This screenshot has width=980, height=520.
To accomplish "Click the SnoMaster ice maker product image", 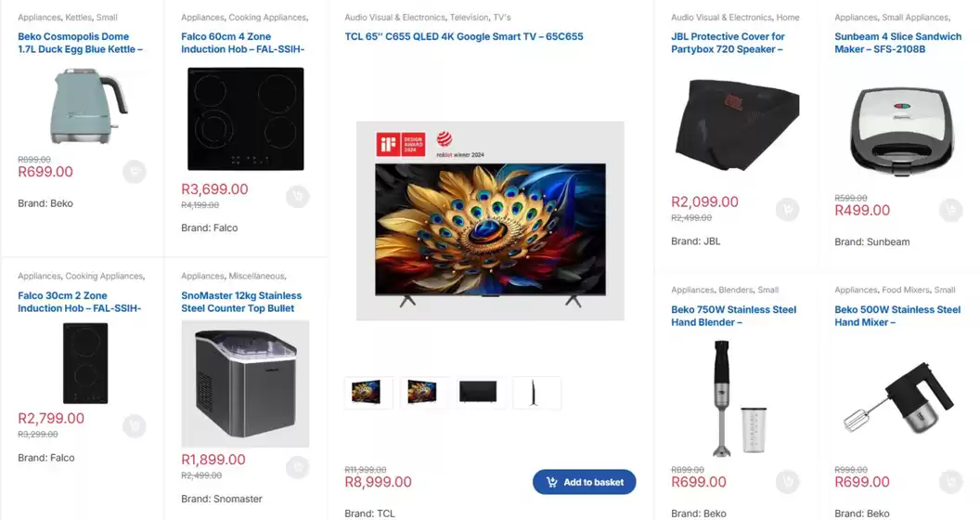I will (245, 383).
